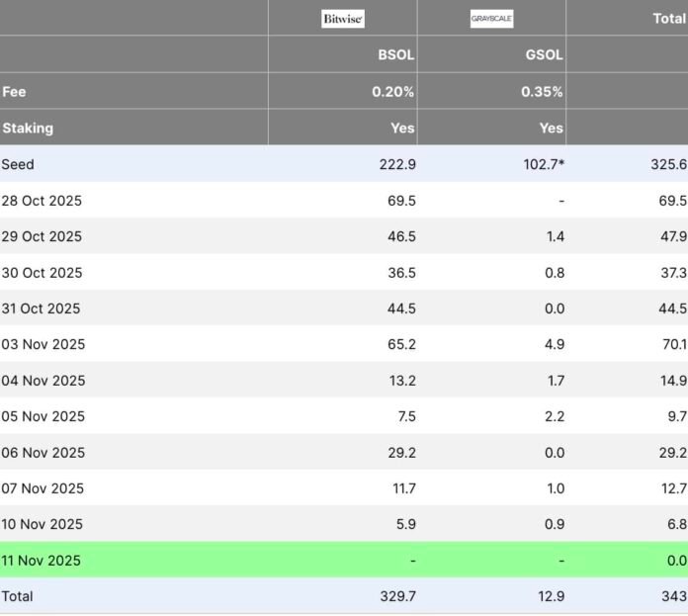Click the 0.20% BSOL fee cell
The image size is (688, 616).
[393, 92]
